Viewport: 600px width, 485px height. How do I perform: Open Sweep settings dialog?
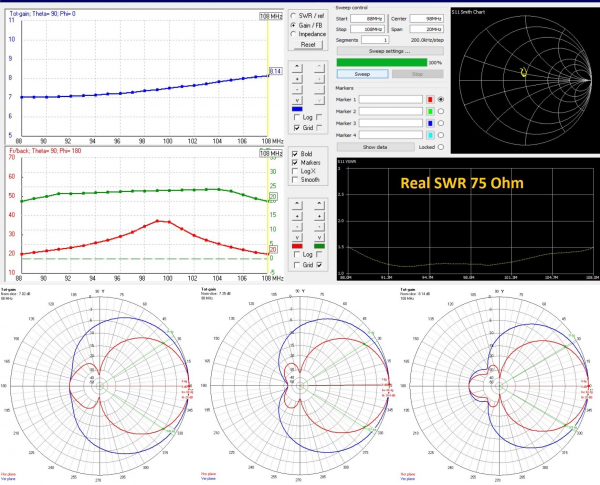point(390,51)
